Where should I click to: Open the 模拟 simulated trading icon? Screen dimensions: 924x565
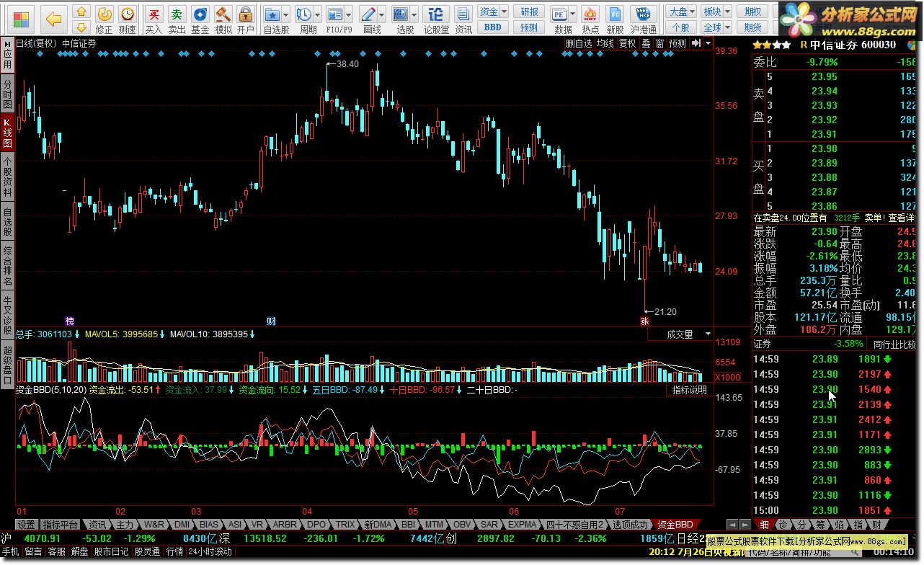(x=223, y=19)
